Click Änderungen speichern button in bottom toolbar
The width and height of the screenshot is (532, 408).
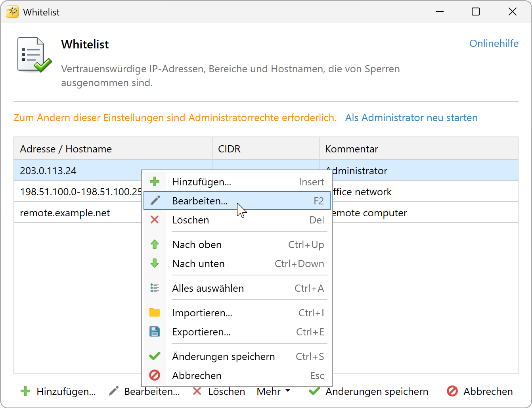pyautogui.click(x=369, y=391)
